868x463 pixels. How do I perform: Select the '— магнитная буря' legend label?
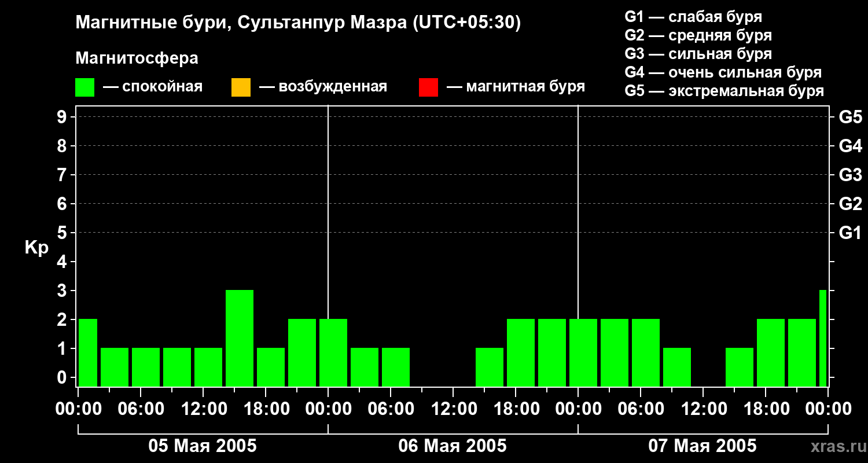pyautogui.click(x=516, y=87)
